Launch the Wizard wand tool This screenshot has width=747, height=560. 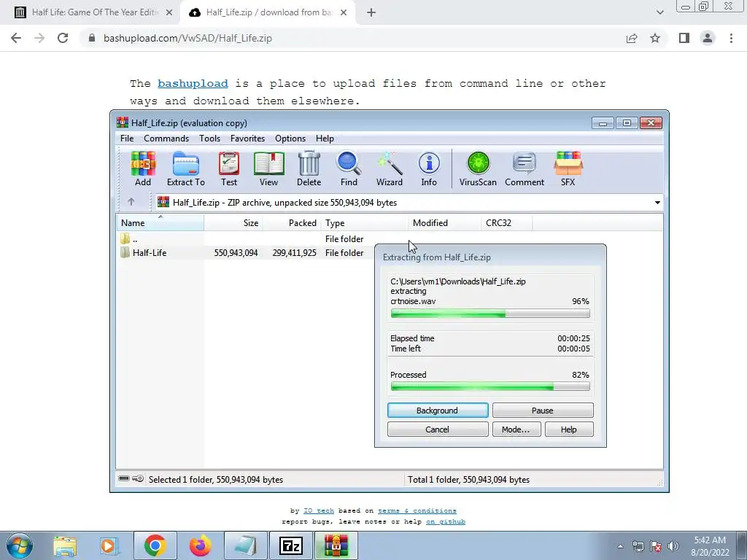pos(390,169)
